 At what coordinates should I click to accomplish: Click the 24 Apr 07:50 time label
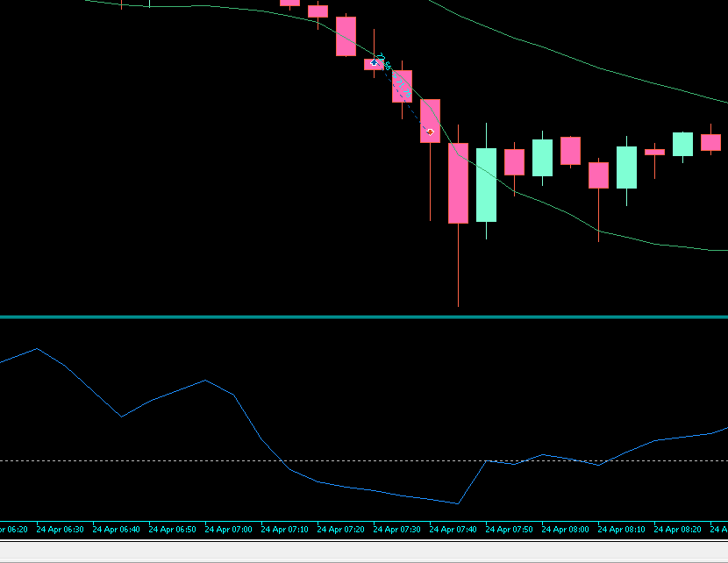click(x=510, y=530)
